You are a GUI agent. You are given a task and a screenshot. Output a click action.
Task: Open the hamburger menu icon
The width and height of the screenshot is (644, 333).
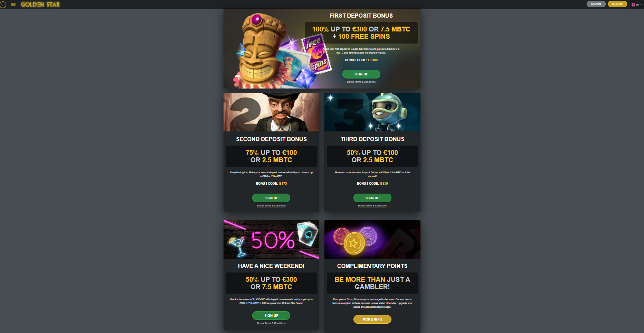click(x=13, y=4)
